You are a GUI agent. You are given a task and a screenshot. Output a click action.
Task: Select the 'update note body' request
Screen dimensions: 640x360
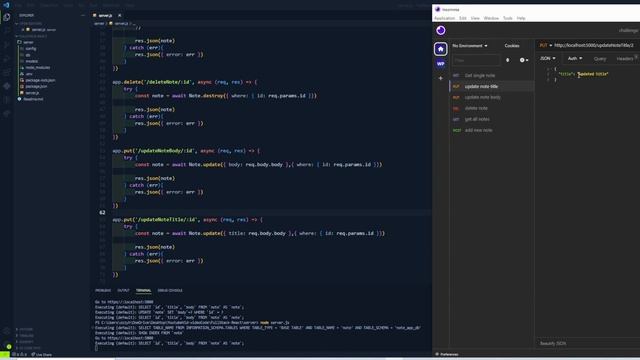[492, 97]
